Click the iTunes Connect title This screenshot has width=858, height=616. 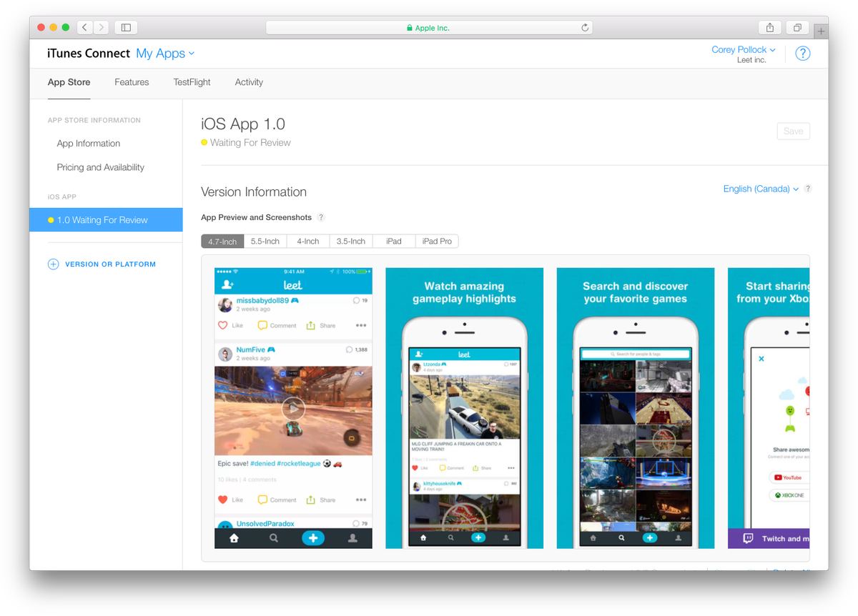coord(89,54)
